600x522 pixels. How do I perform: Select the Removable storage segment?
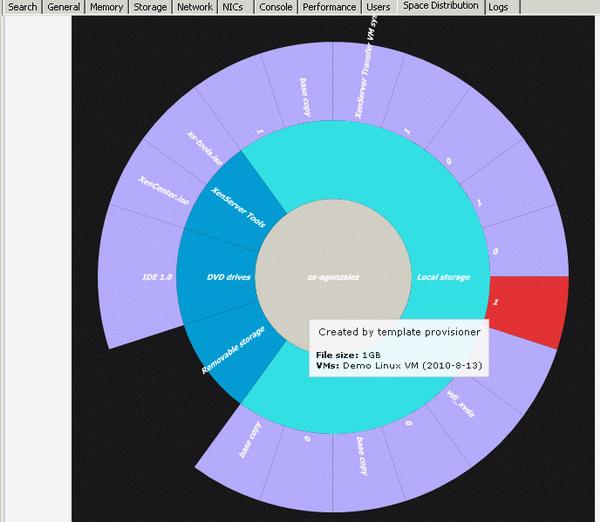233,350
